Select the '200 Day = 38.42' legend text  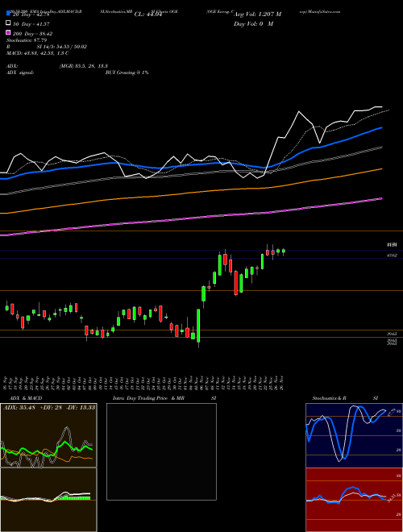32,34
